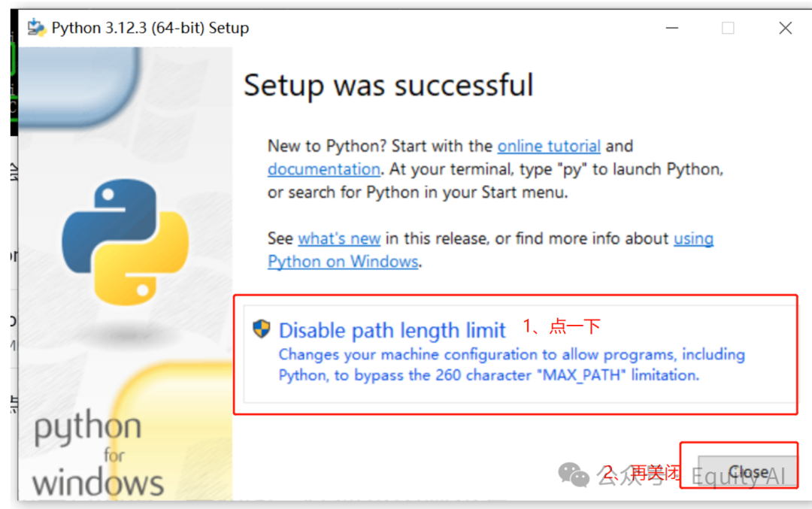Open the online tutorial link

[x=549, y=146]
